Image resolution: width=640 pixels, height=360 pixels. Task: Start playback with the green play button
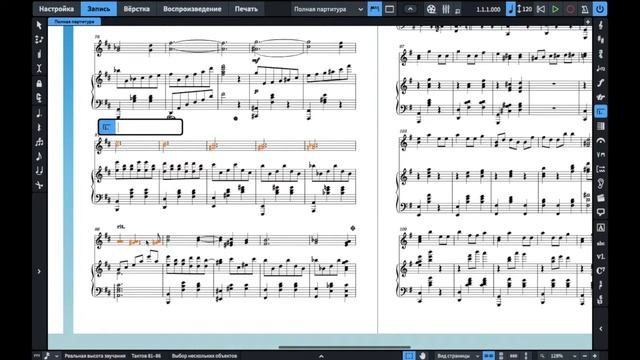555,9
